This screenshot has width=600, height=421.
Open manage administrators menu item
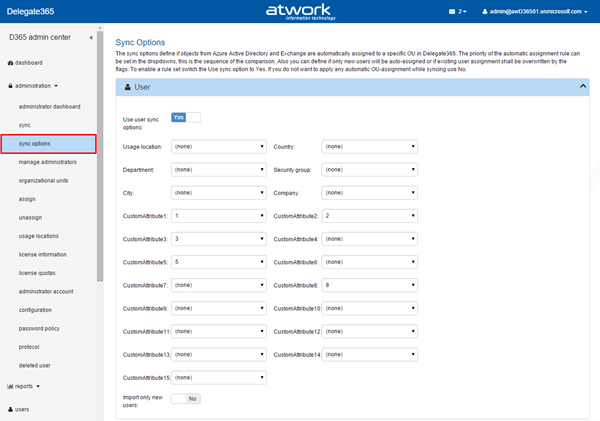[47, 162]
